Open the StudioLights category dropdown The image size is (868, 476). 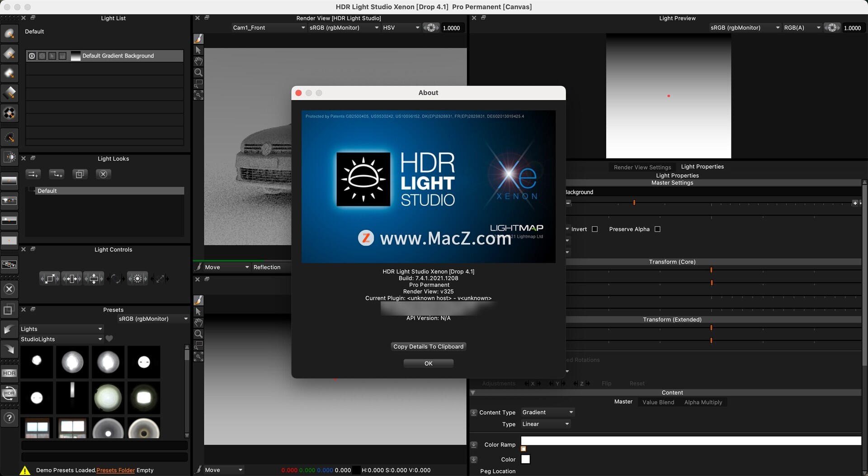pyautogui.click(x=61, y=339)
